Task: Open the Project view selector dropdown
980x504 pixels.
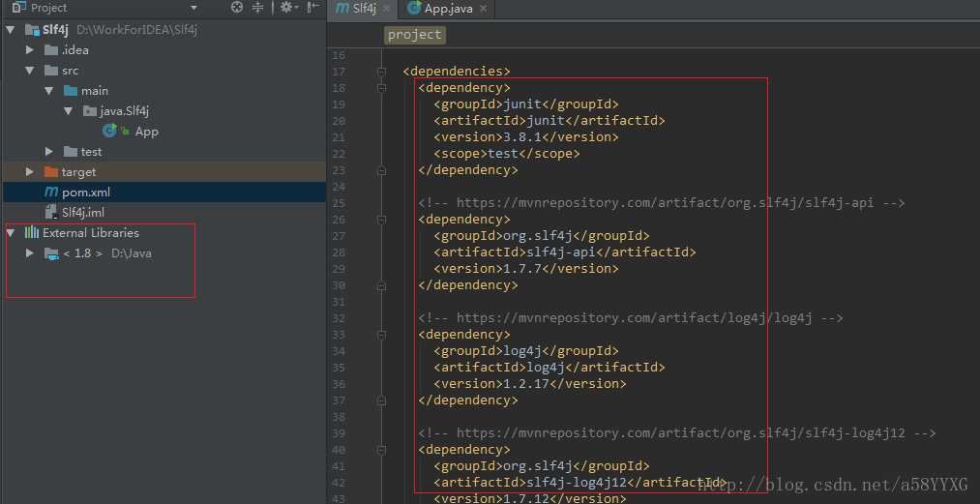Action: pyautogui.click(x=193, y=8)
